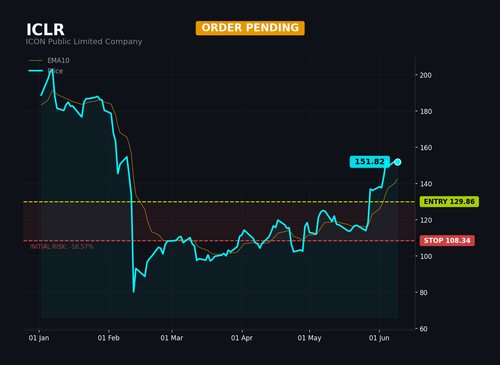The image size is (500, 365).
Task: Click the ICON Public Limited Company subtitle
Action: tap(84, 42)
